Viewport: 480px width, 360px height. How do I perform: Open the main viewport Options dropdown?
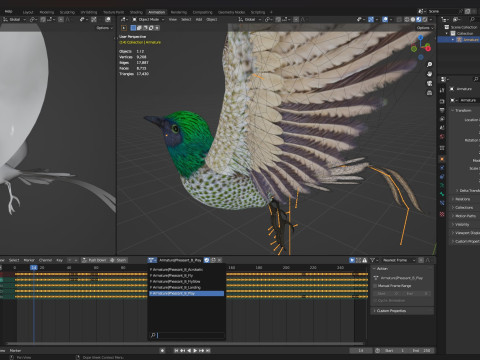(424, 28)
